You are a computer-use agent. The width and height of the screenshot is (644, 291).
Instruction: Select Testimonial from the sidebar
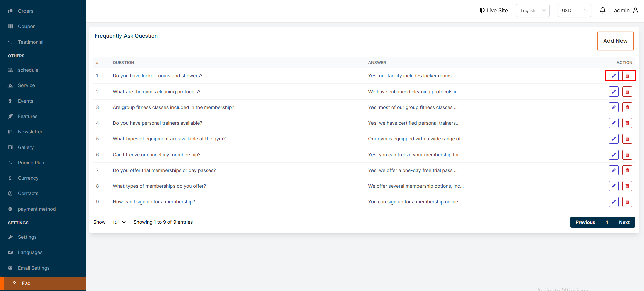(x=31, y=42)
